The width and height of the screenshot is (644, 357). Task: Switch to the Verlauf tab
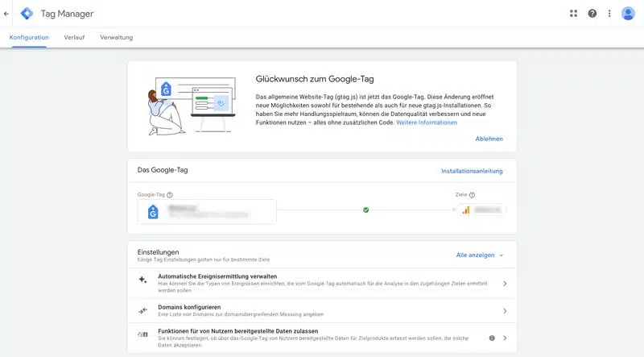point(74,37)
